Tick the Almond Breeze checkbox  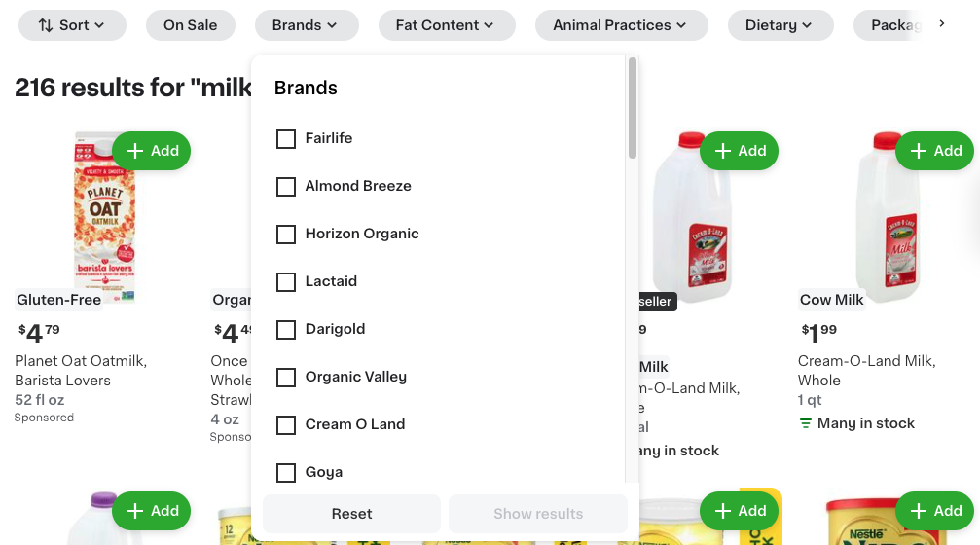pyautogui.click(x=286, y=187)
